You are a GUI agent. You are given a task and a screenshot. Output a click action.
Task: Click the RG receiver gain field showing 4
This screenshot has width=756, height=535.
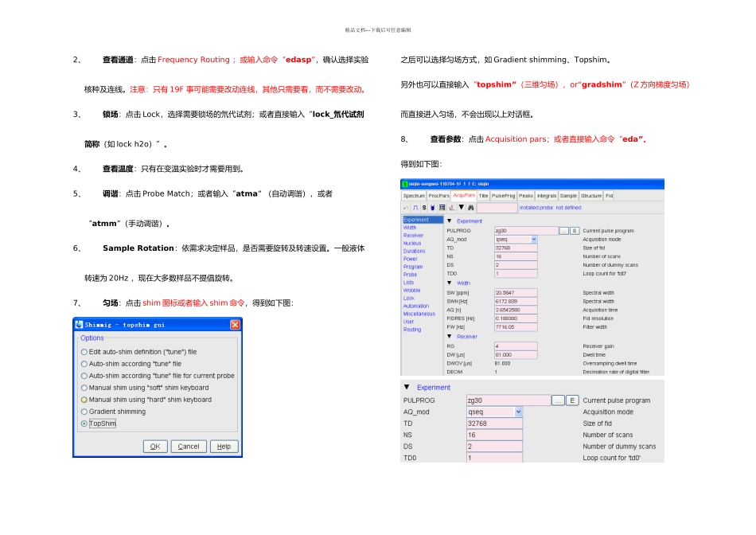tap(516, 346)
